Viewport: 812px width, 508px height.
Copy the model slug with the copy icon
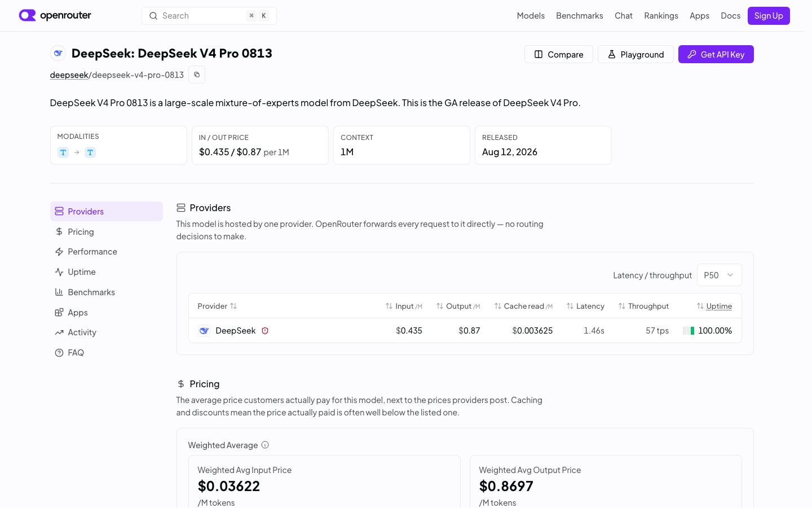(x=197, y=75)
